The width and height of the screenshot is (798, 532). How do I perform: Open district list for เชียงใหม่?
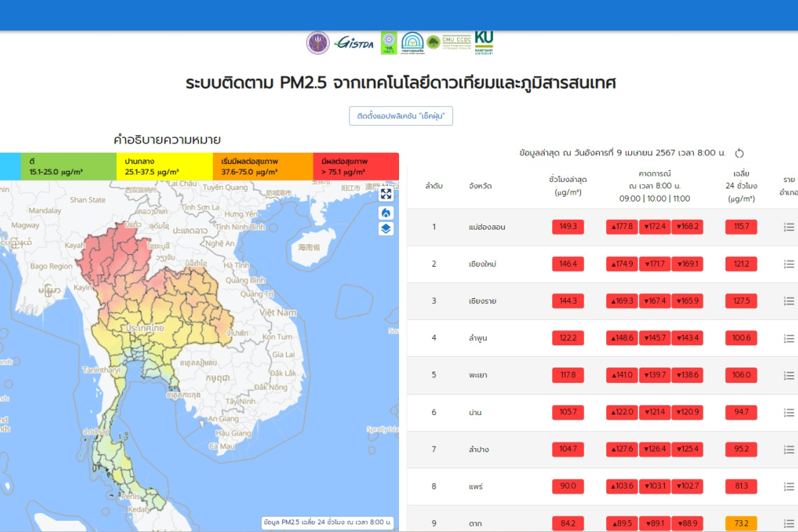click(x=789, y=264)
